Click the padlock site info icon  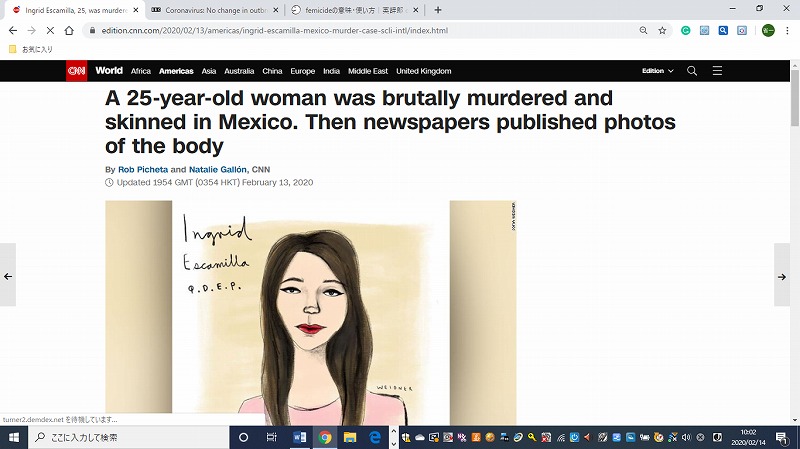click(x=92, y=31)
